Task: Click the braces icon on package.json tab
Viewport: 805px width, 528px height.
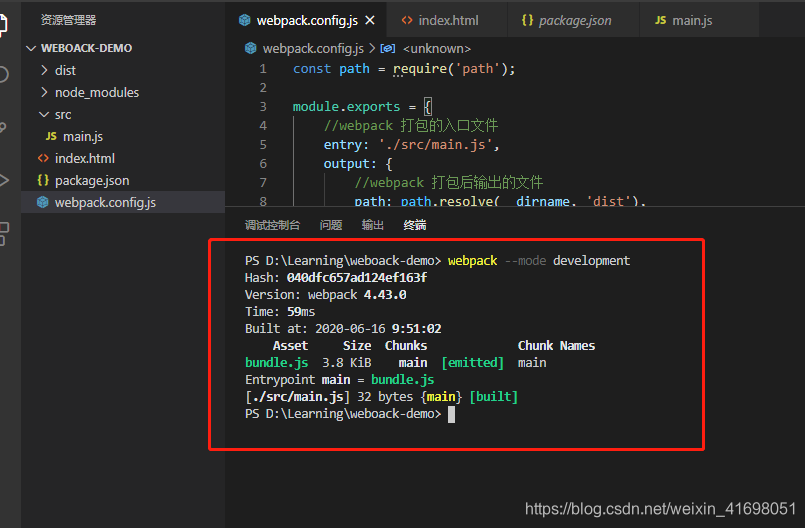Action: click(527, 21)
